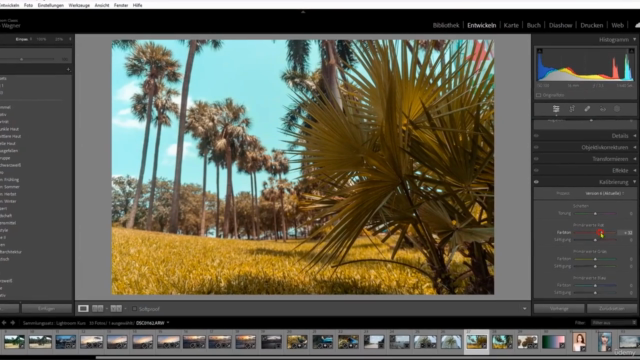Open the Ansicht menu

[x=102, y=5]
